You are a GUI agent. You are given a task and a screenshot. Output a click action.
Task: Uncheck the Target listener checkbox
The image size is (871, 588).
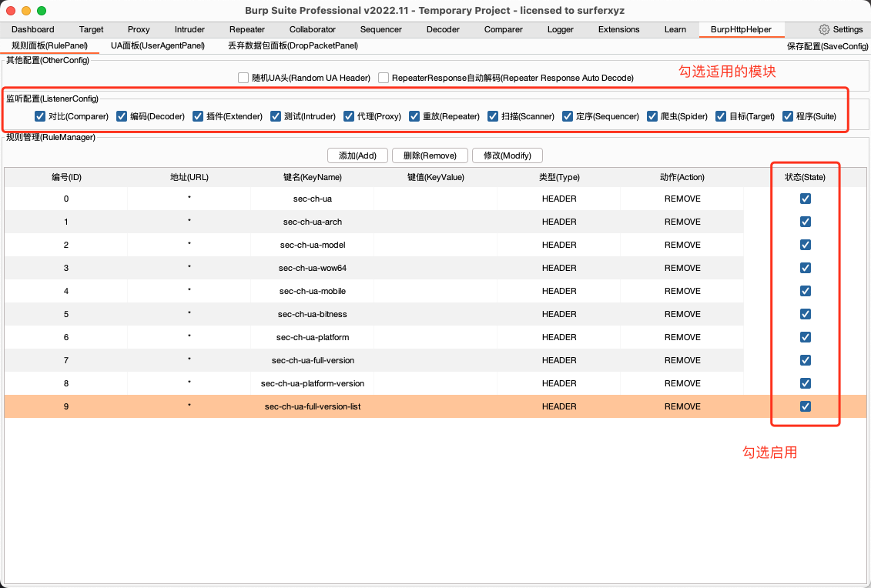pos(721,116)
